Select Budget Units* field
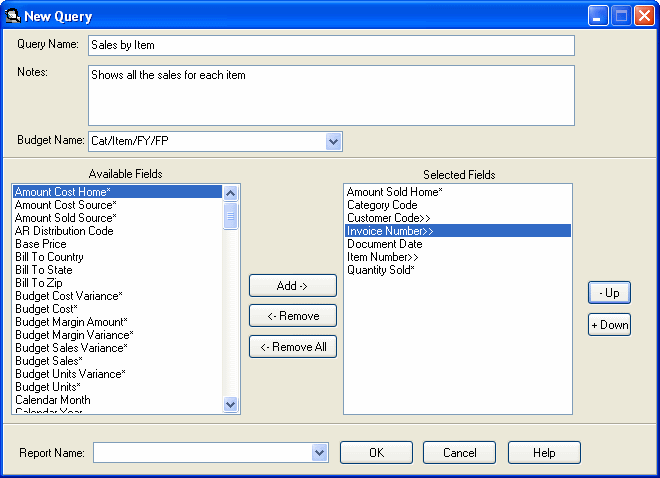This screenshot has height=478, width=660. [x=117, y=388]
